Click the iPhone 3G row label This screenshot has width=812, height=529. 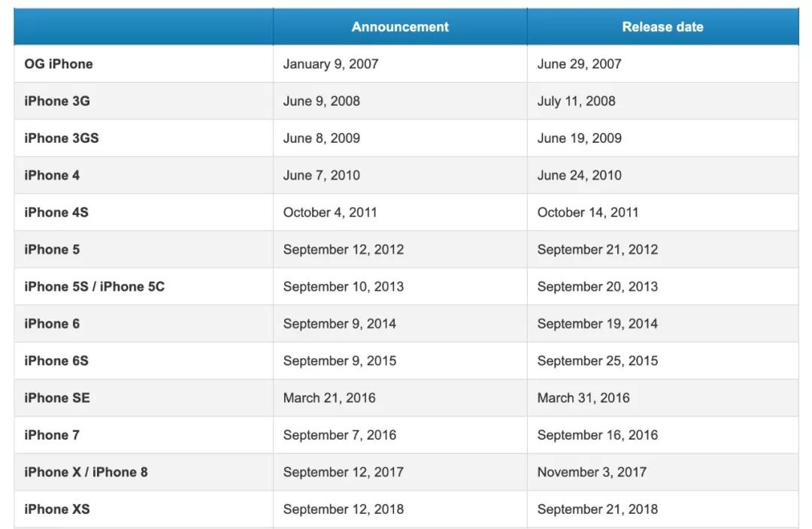tap(57, 101)
